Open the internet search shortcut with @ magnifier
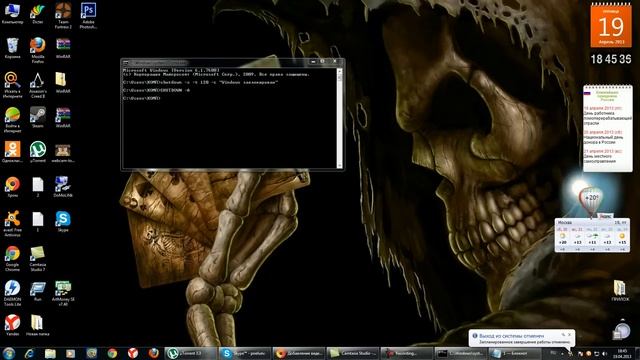The width and height of the screenshot is (640, 360). 12,85
